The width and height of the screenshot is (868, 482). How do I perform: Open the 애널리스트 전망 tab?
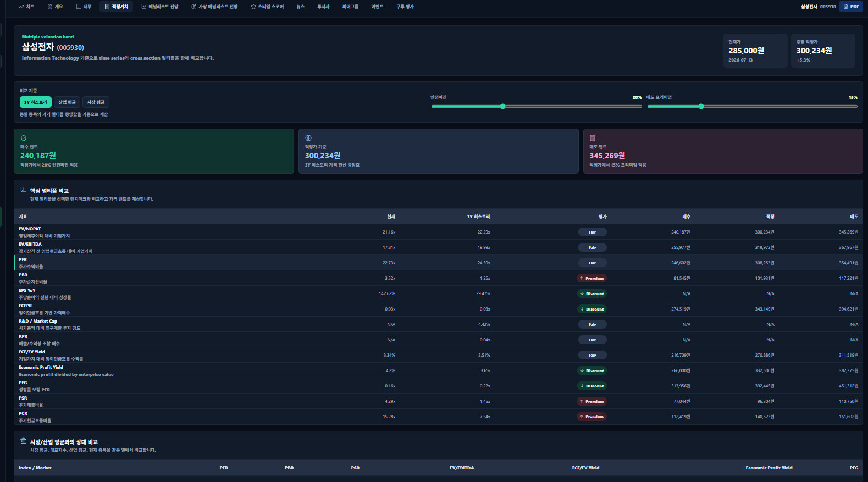click(x=160, y=7)
